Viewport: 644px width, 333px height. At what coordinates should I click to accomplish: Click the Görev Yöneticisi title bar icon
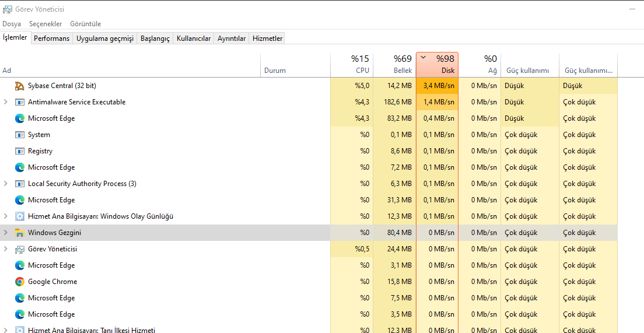click(7, 9)
